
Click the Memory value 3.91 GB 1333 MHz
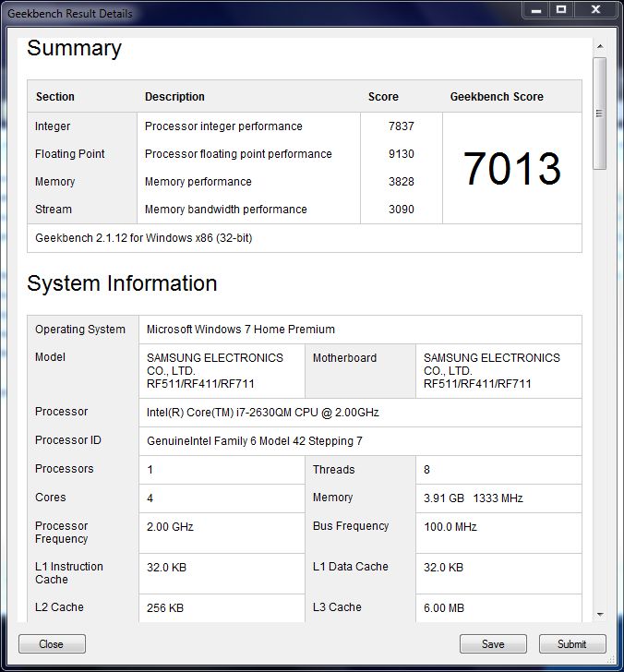pos(474,498)
